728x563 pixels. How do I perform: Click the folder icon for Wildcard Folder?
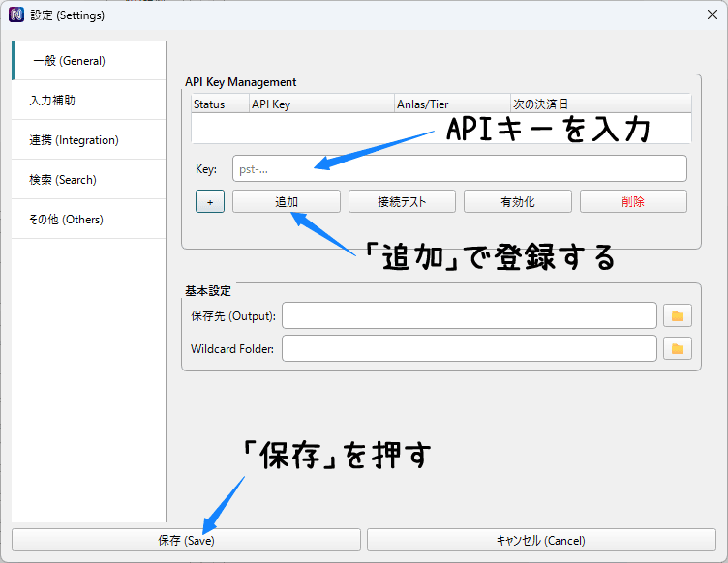(x=678, y=349)
